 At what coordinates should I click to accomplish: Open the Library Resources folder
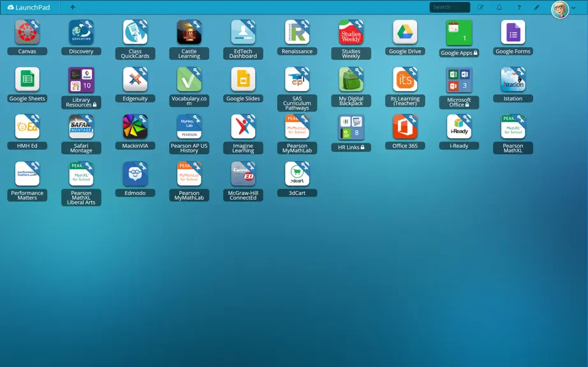tap(81, 80)
